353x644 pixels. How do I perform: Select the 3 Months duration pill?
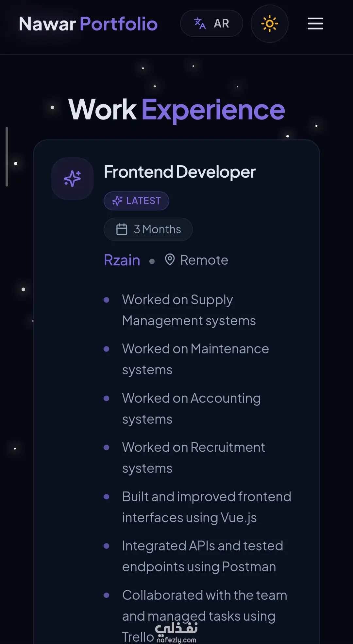coord(148,229)
